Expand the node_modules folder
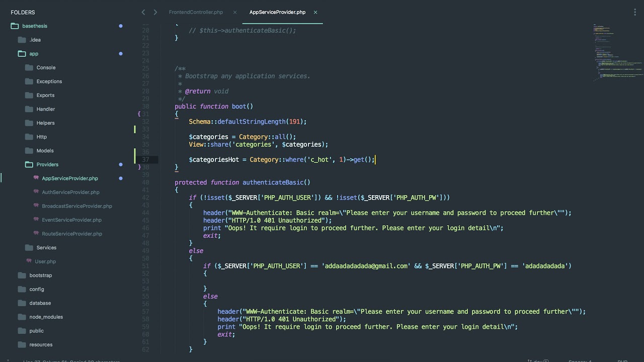This screenshot has width=644, height=362. coord(46,317)
